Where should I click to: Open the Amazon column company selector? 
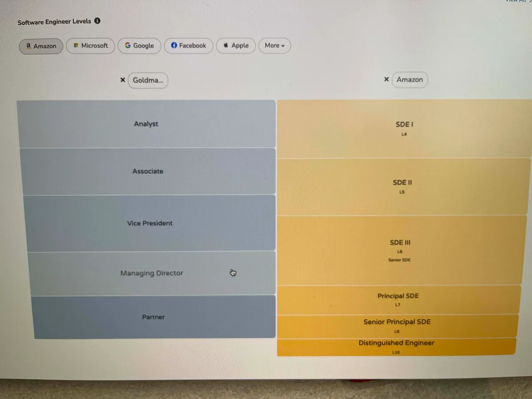tap(410, 80)
